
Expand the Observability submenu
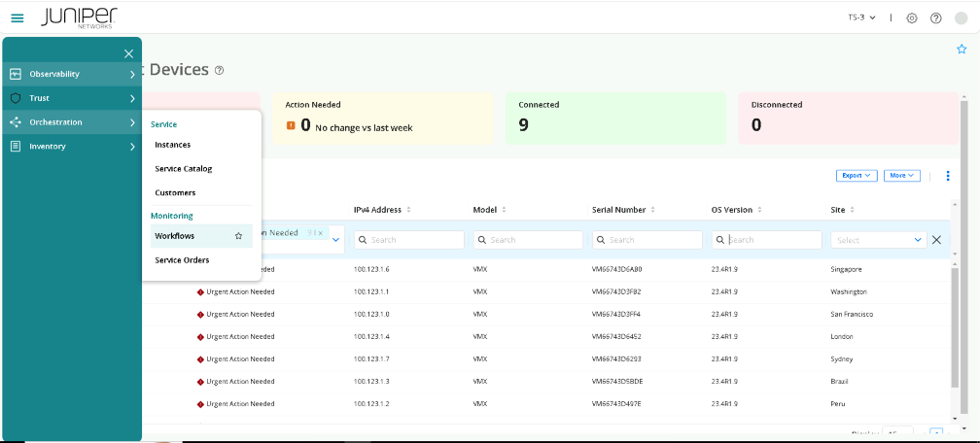coord(132,75)
